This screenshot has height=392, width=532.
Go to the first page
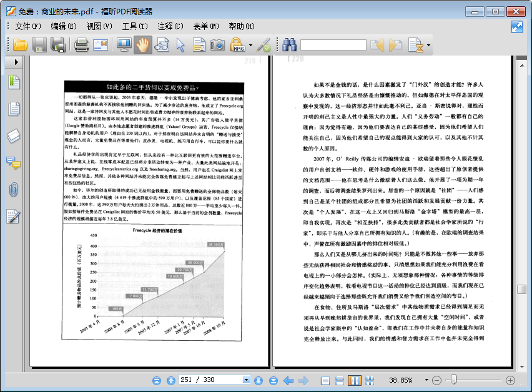[x=156, y=381]
